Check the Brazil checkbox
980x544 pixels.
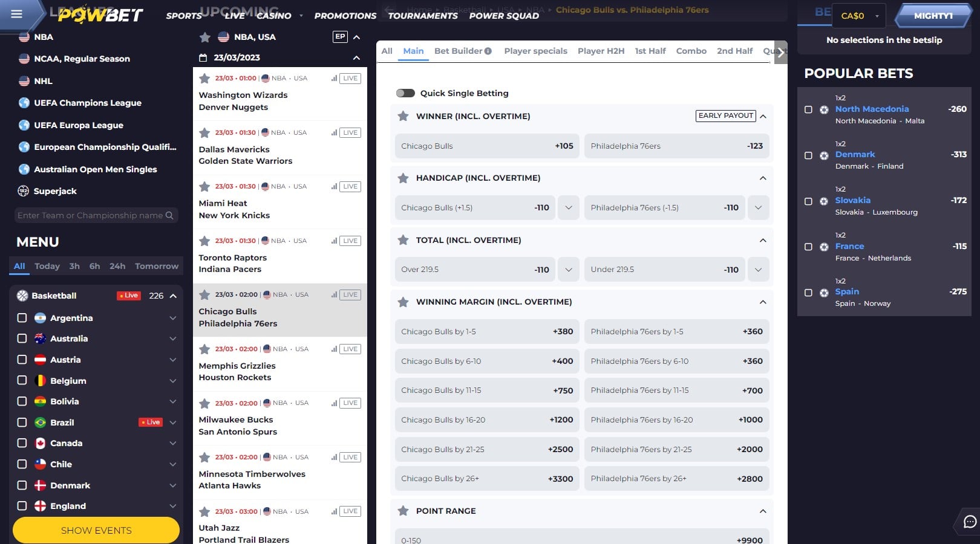(22, 422)
